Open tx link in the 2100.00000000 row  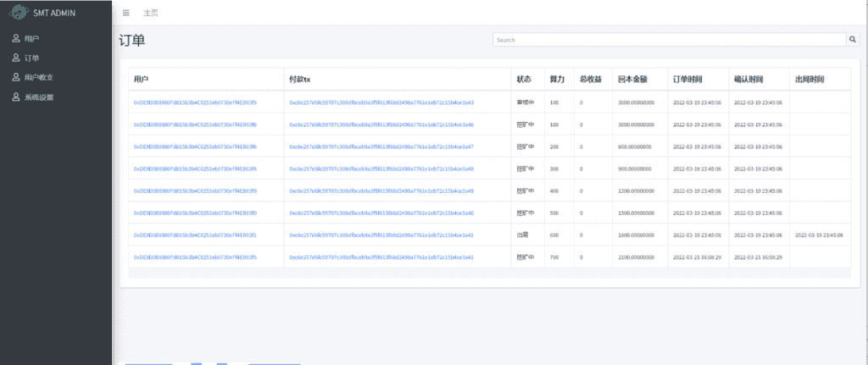[x=381, y=257]
